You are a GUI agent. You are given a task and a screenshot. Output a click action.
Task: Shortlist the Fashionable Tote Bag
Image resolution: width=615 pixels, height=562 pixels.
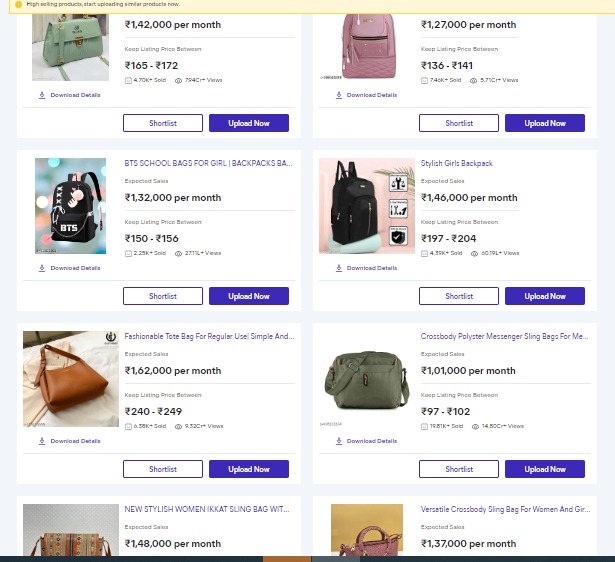coord(162,469)
